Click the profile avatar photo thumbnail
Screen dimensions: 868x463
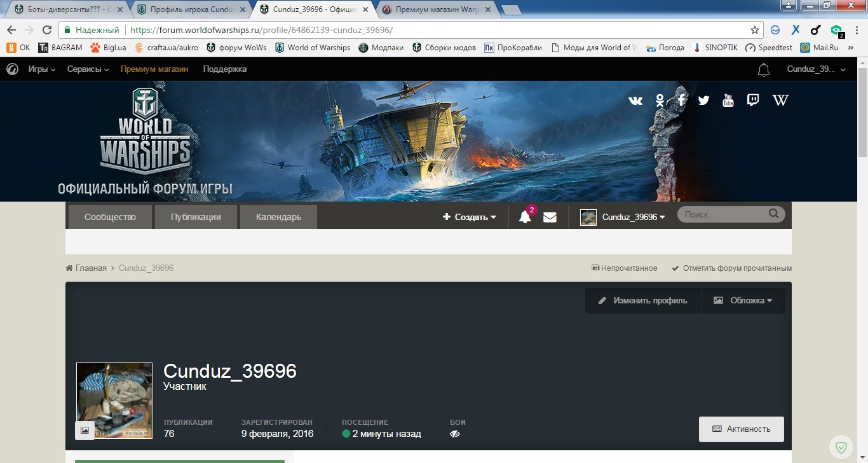[x=114, y=400]
